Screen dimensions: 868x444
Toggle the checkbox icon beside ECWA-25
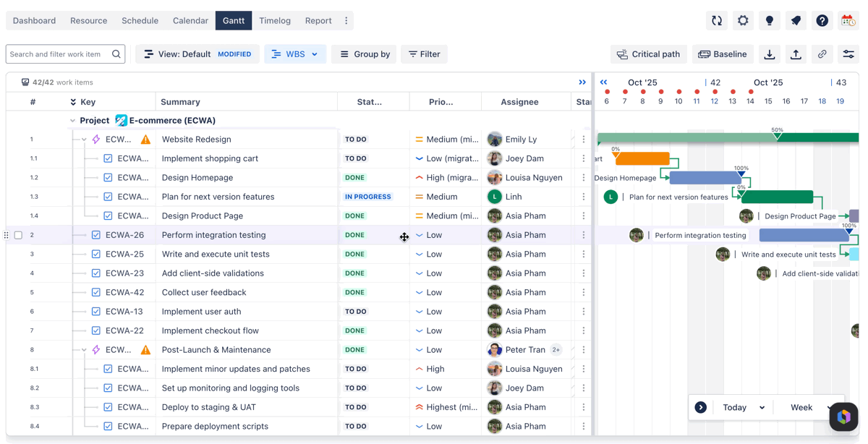96,255
